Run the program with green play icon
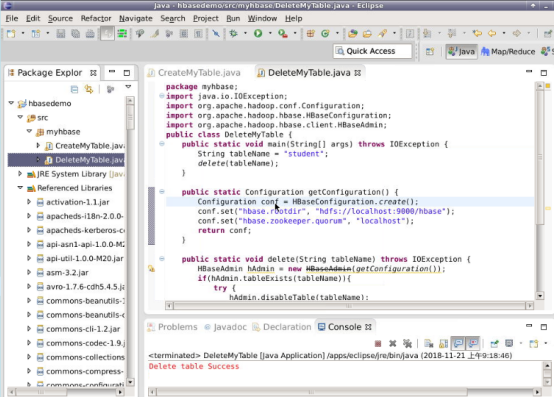 [x=258, y=34]
